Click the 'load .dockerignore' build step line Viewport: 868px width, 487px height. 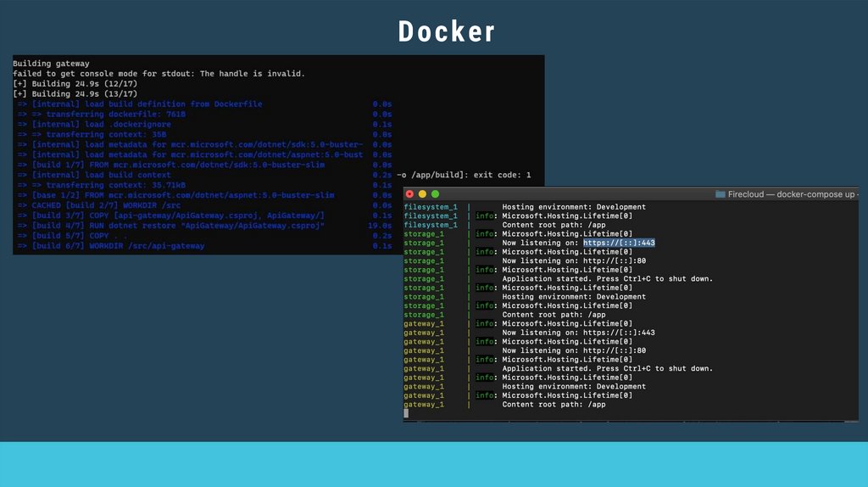101,125
